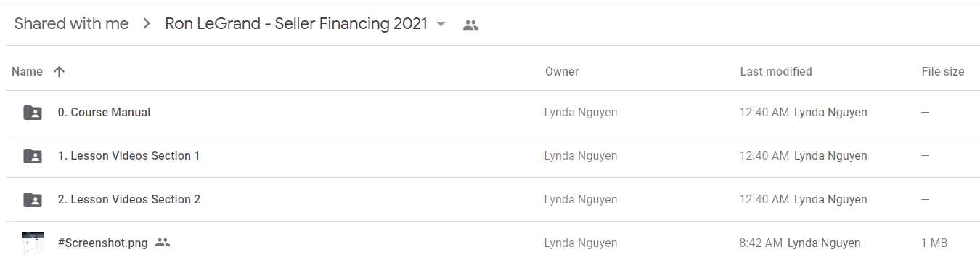The height and width of the screenshot is (263, 980).
Task: Sort files by the Name column header
Action: (27, 71)
